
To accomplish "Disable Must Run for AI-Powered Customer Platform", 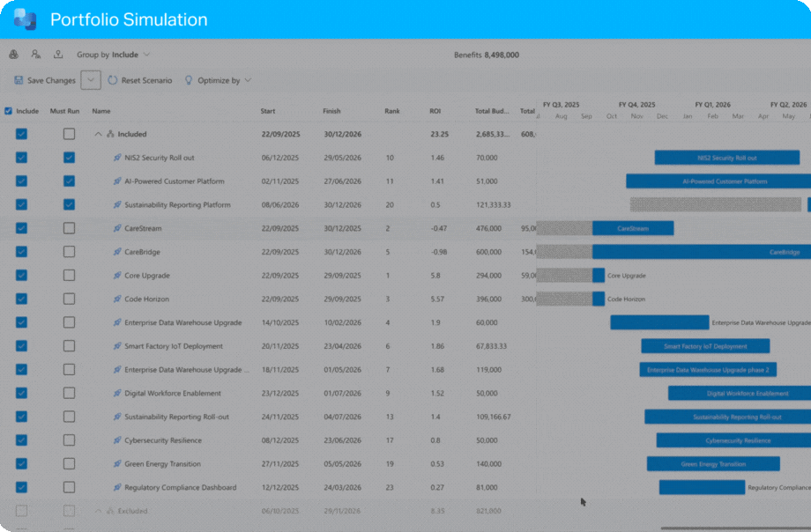I will pyautogui.click(x=69, y=181).
